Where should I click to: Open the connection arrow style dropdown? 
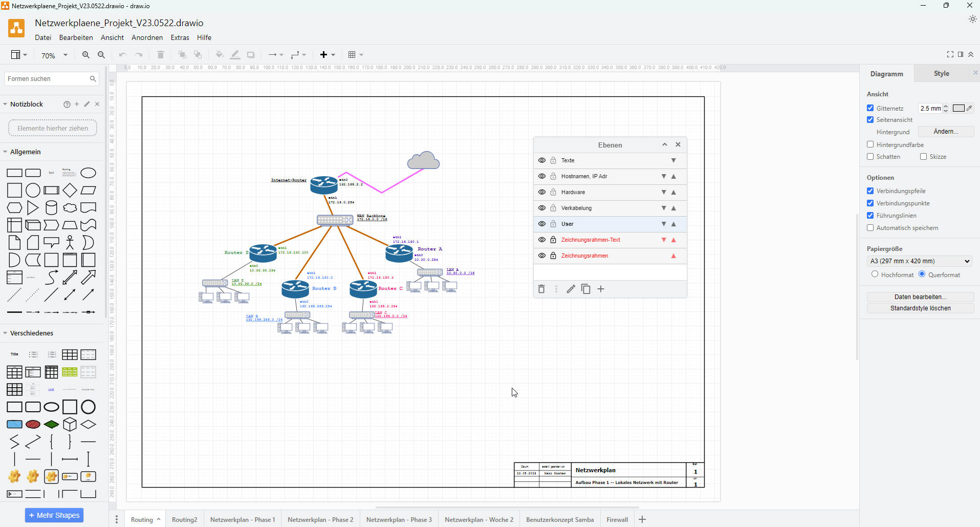coord(276,55)
